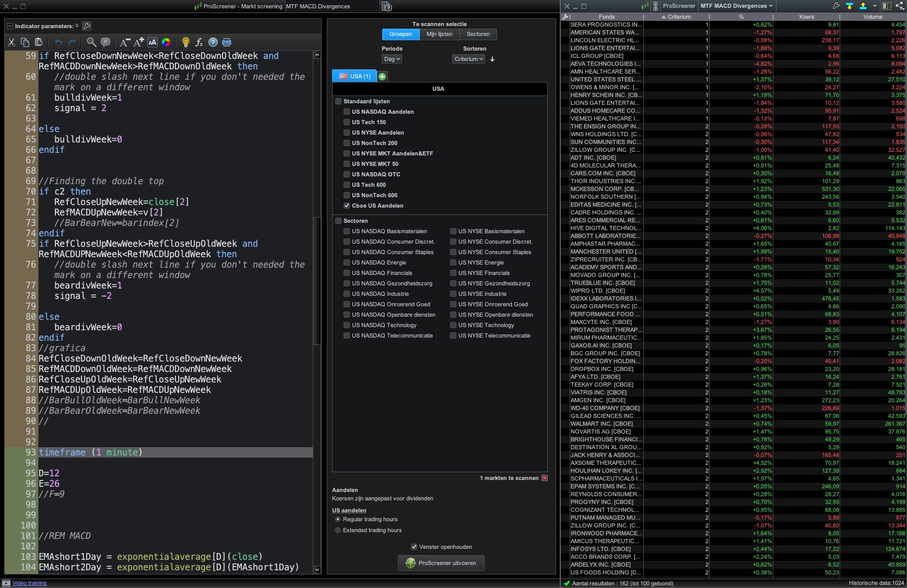This screenshot has height=588, width=907.
Task: Click the undo arrow in editor toolbar
Action: click(x=58, y=42)
